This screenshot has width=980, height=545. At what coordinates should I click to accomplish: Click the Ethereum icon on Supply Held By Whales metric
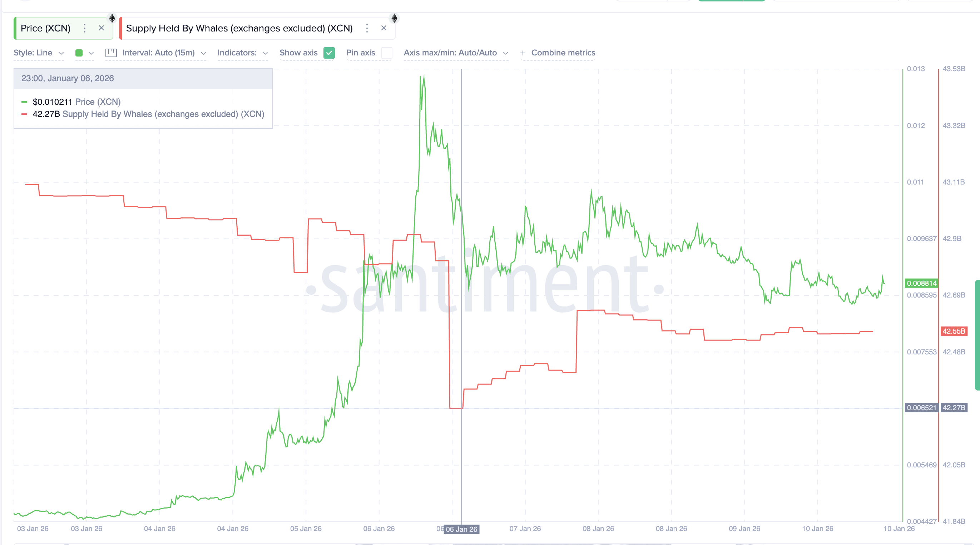tap(395, 18)
